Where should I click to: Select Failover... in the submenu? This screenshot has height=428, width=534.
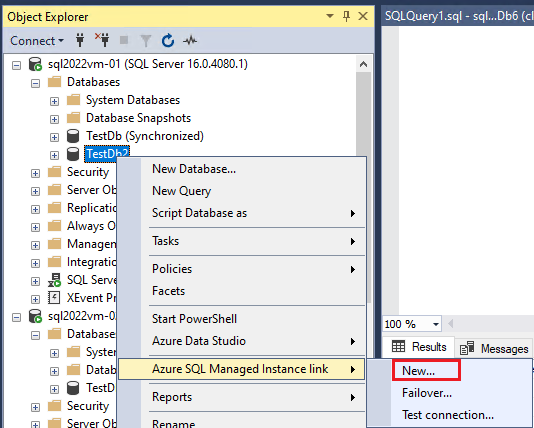coord(450,393)
